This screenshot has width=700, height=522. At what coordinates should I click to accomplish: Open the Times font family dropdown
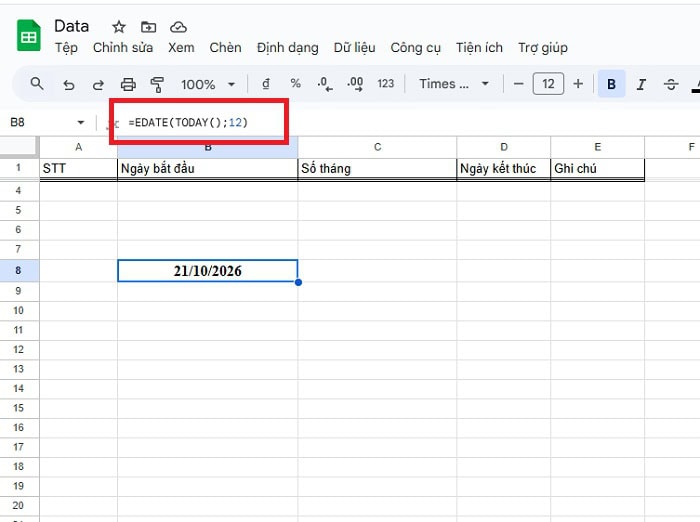click(454, 84)
